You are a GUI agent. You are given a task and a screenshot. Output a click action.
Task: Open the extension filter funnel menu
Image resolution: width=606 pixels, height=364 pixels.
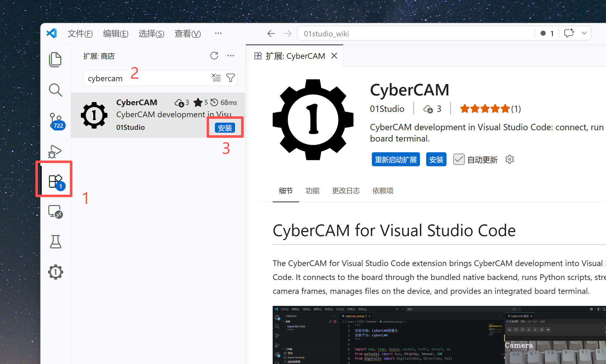[x=231, y=77]
